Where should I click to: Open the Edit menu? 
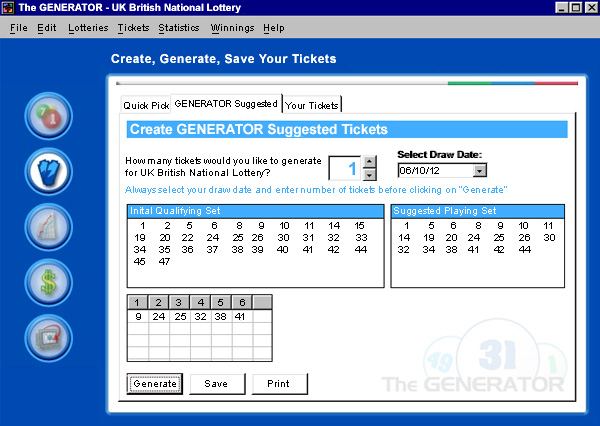pyautogui.click(x=47, y=28)
